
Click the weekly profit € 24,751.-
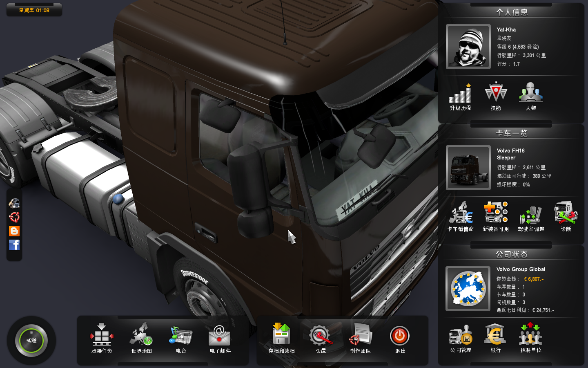(543, 310)
